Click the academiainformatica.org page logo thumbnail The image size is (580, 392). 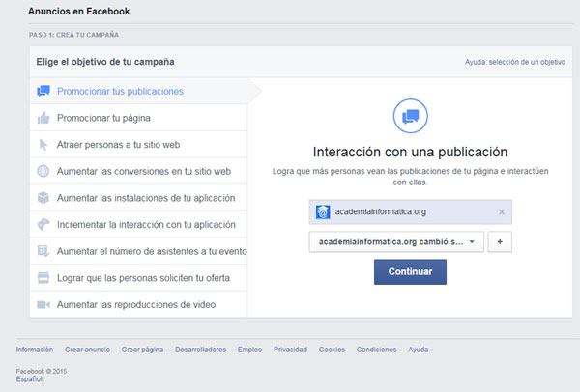tap(323, 212)
